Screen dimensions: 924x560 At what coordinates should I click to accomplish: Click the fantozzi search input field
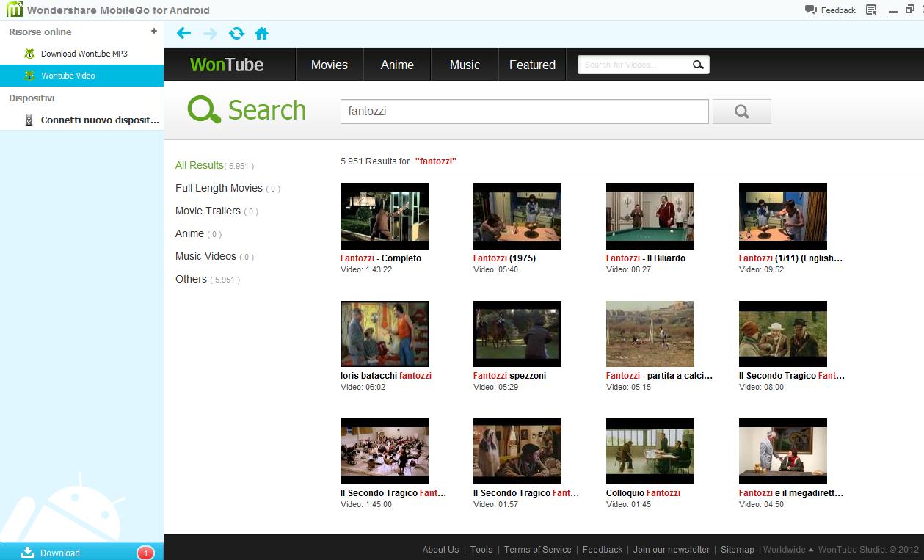[x=524, y=112]
